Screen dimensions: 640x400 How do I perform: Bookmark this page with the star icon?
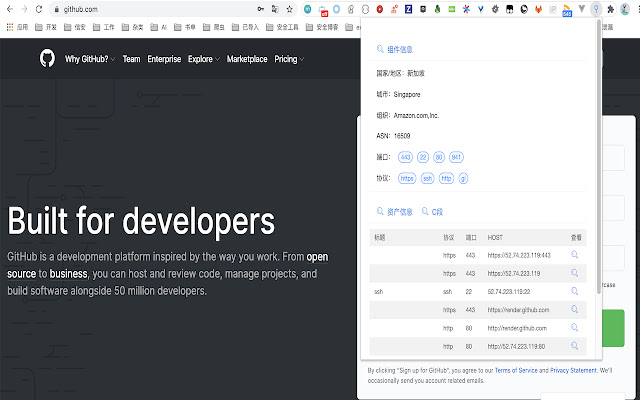[x=289, y=9]
